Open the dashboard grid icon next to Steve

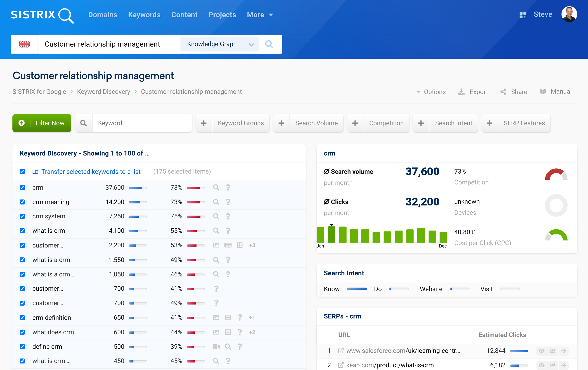(x=523, y=15)
